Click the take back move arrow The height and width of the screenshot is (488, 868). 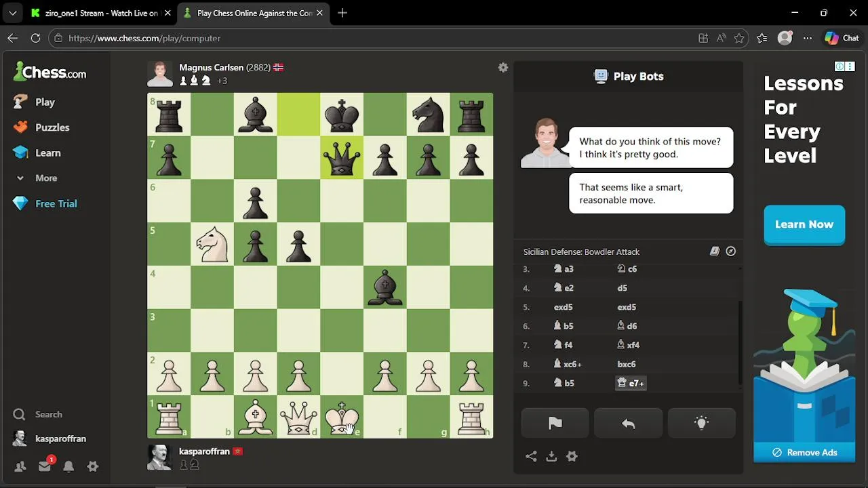tap(628, 424)
